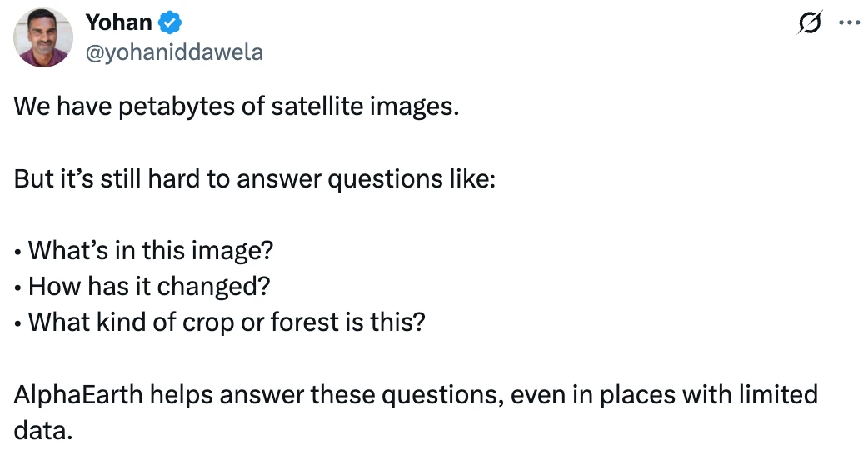The image size is (868, 455).
Task: Click the phrase "limited" in the last sentence
Action: click(x=766, y=393)
